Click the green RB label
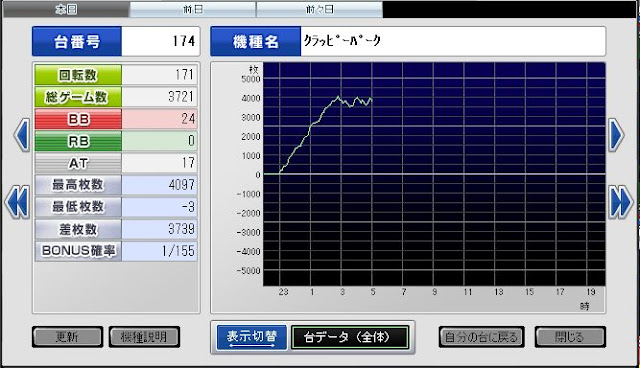 78,141
